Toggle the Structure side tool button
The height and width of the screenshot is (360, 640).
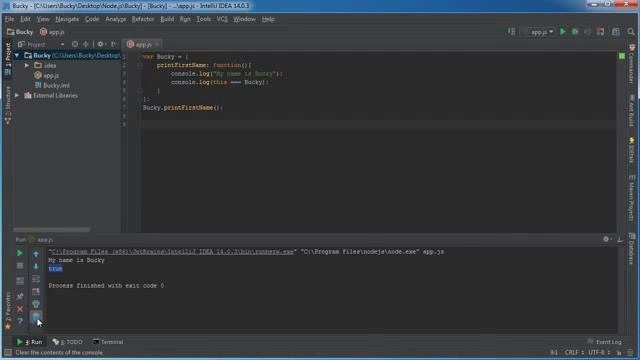(x=8, y=105)
